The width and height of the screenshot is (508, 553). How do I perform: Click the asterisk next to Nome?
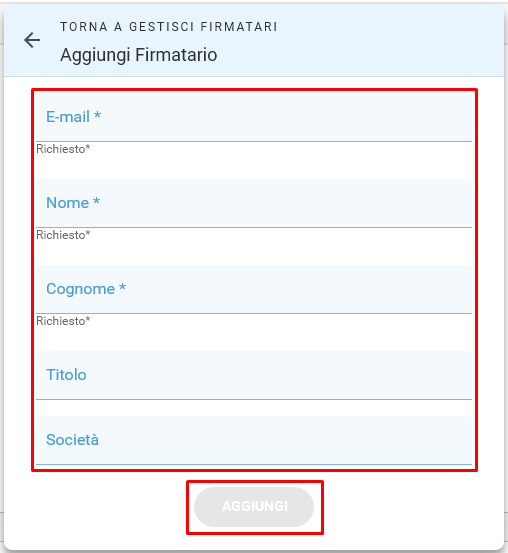tap(96, 201)
